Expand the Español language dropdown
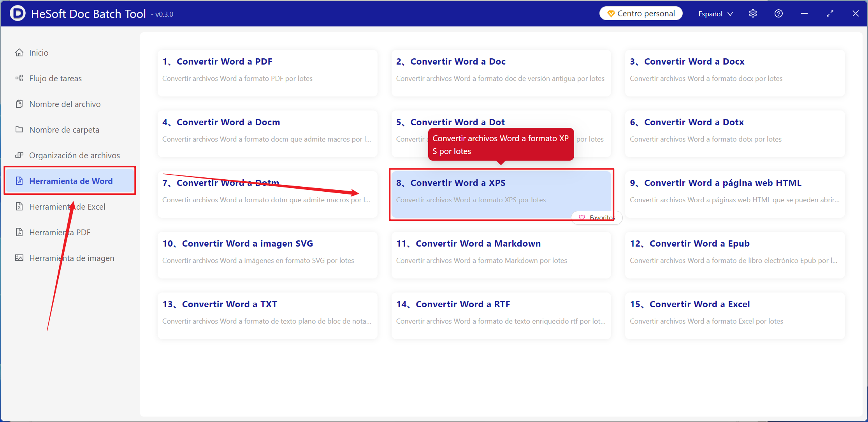This screenshot has height=422, width=868. (x=716, y=14)
